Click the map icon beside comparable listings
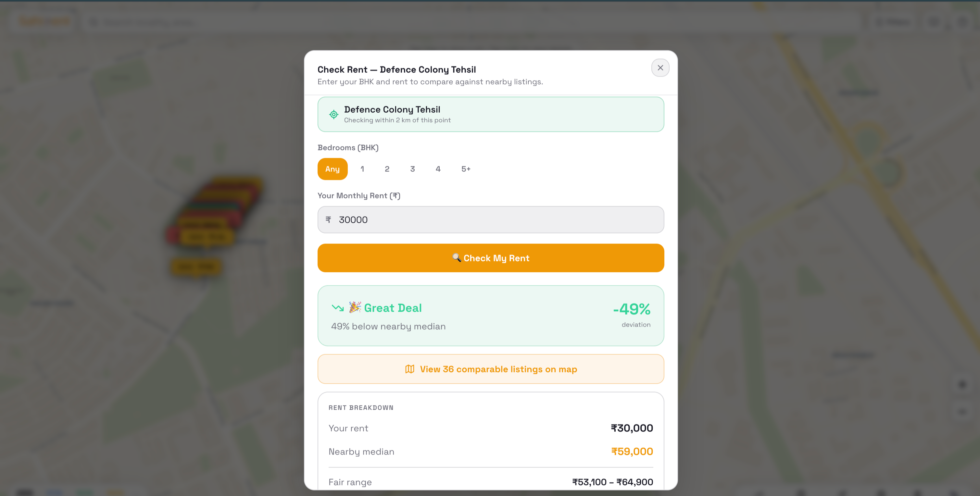Image resolution: width=980 pixels, height=496 pixels. (x=410, y=369)
